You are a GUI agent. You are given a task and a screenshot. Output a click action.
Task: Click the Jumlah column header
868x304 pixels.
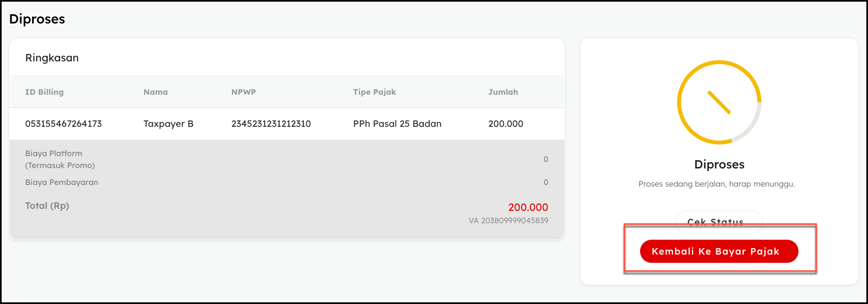pos(503,92)
